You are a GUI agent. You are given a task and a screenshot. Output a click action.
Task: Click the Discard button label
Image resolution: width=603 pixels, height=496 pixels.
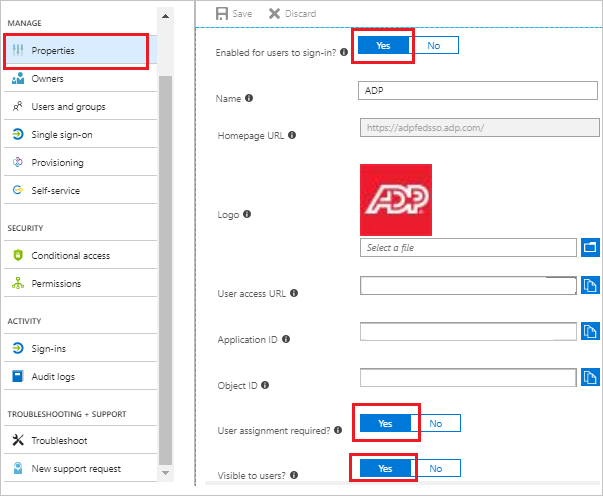(x=300, y=14)
